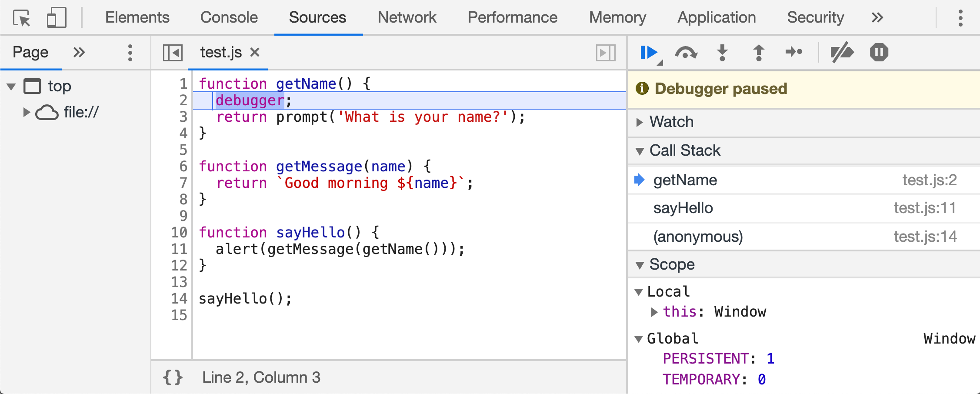The width and height of the screenshot is (980, 394).
Task: Toggle deactivate breakpoints
Action: click(x=842, y=53)
